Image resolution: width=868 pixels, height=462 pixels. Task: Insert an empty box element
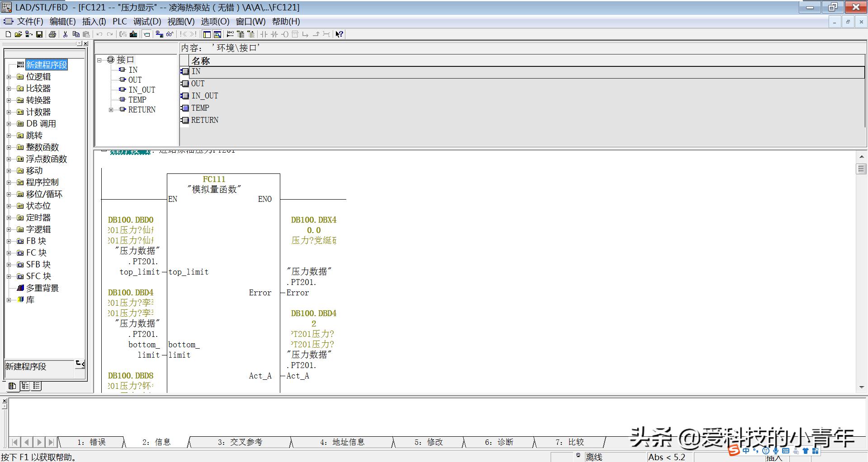coord(295,34)
